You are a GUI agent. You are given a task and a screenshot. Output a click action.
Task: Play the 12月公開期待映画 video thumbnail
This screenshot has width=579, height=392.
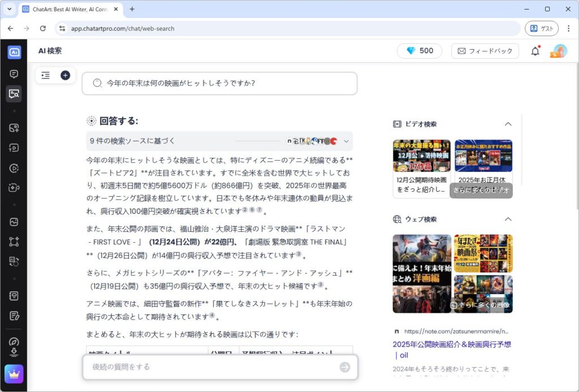click(421, 156)
